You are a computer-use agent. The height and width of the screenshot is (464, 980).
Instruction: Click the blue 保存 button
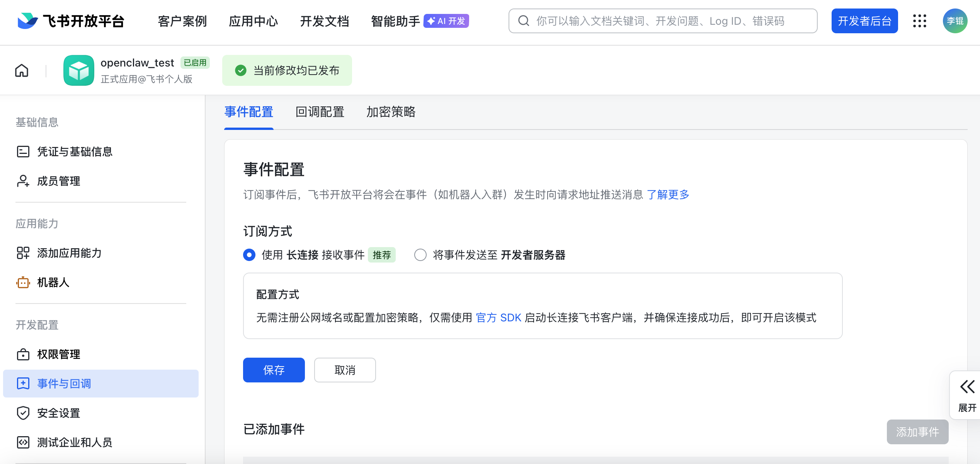click(x=274, y=370)
